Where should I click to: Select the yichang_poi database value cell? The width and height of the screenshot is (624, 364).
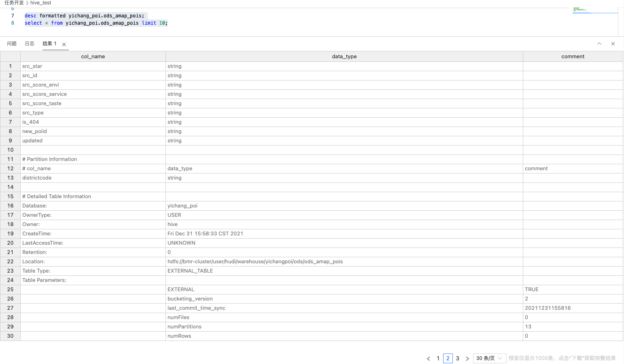coord(344,206)
